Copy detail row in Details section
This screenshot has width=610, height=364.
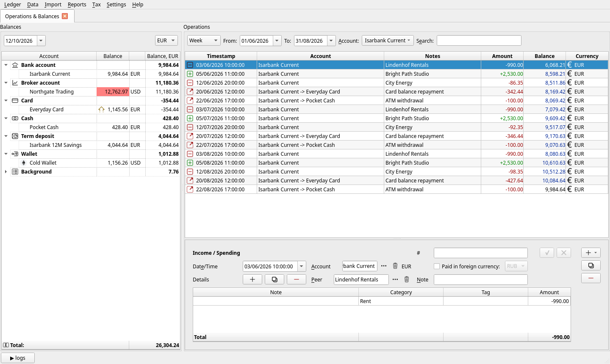point(274,279)
